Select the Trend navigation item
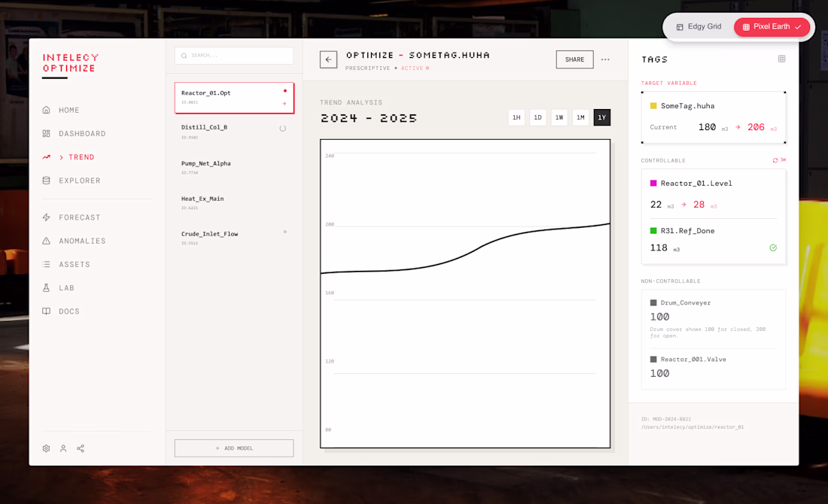The image size is (828, 504). 81,157
